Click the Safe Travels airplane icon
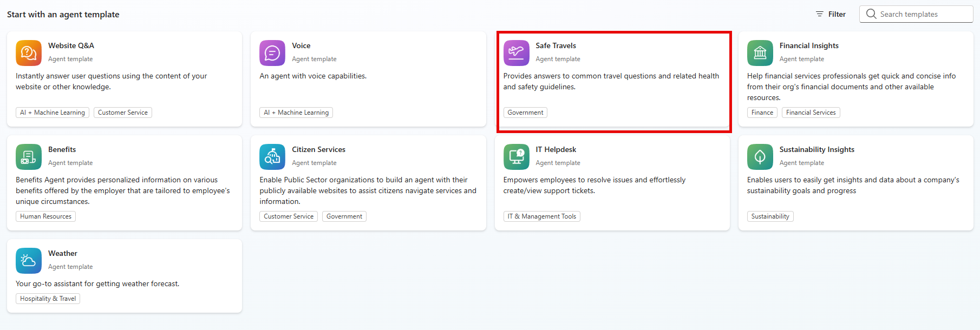Viewport: 980px width, 330px height. pyautogui.click(x=517, y=53)
